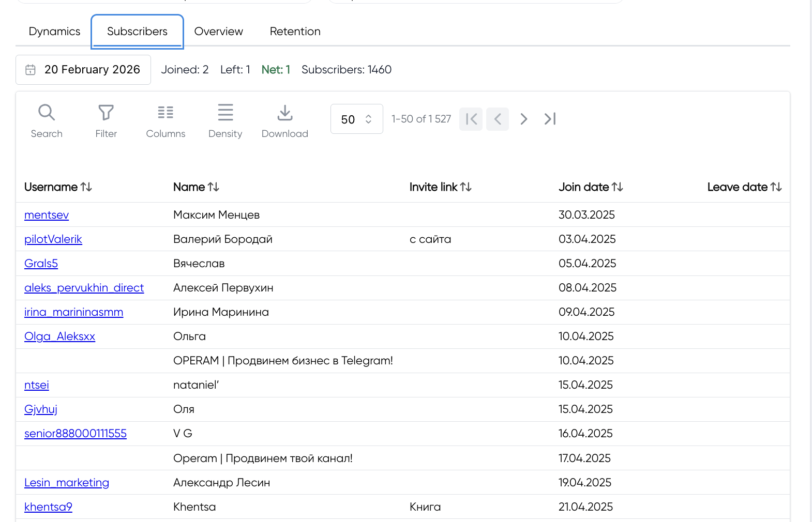Click 'OPERAM | Продвинем бизнес в Telegram!' name

point(283,361)
